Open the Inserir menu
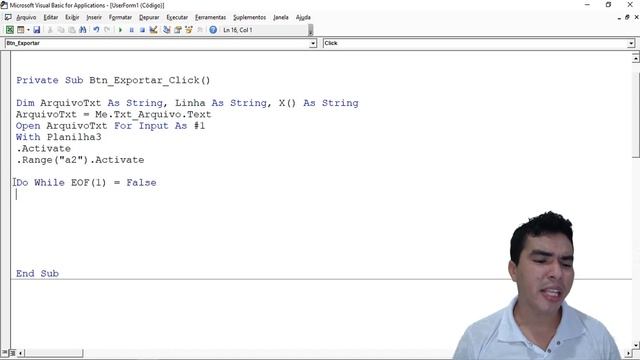The width and height of the screenshot is (640, 360). (94, 17)
